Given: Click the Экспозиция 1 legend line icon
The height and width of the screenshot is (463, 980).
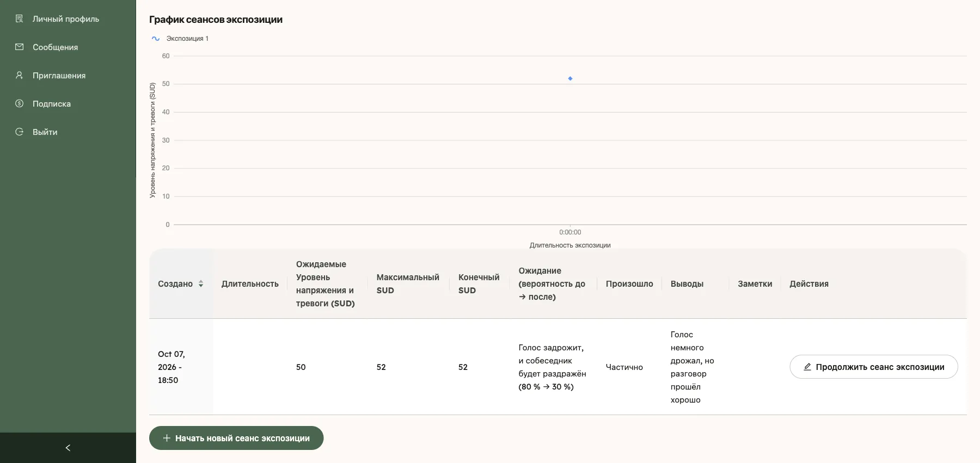Looking at the screenshot, I should pyautogui.click(x=156, y=39).
